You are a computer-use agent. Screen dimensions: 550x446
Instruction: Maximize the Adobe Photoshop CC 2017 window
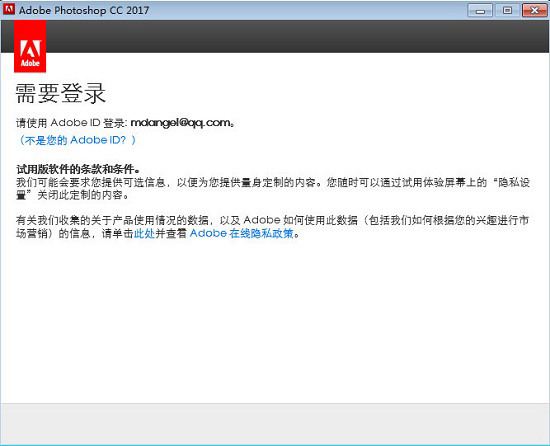point(507,11)
